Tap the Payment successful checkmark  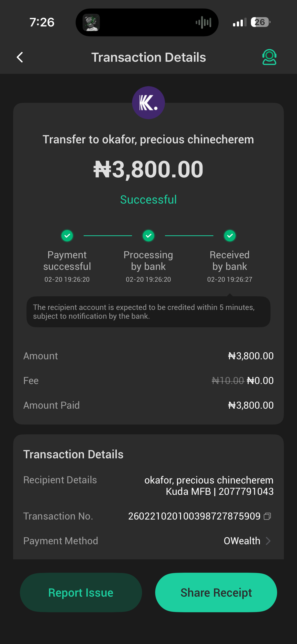point(67,236)
